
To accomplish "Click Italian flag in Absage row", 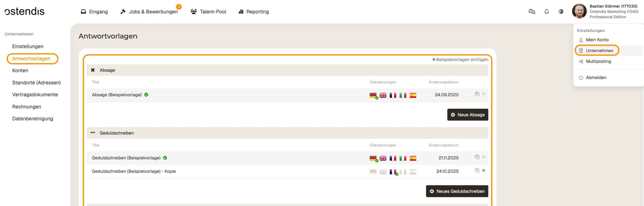I will pos(403,95).
